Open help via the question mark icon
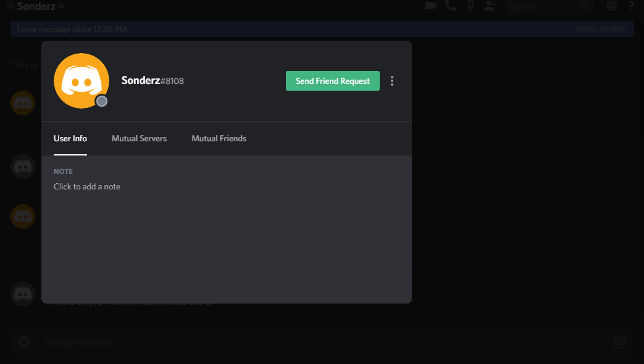The image size is (644, 364). tap(631, 6)
